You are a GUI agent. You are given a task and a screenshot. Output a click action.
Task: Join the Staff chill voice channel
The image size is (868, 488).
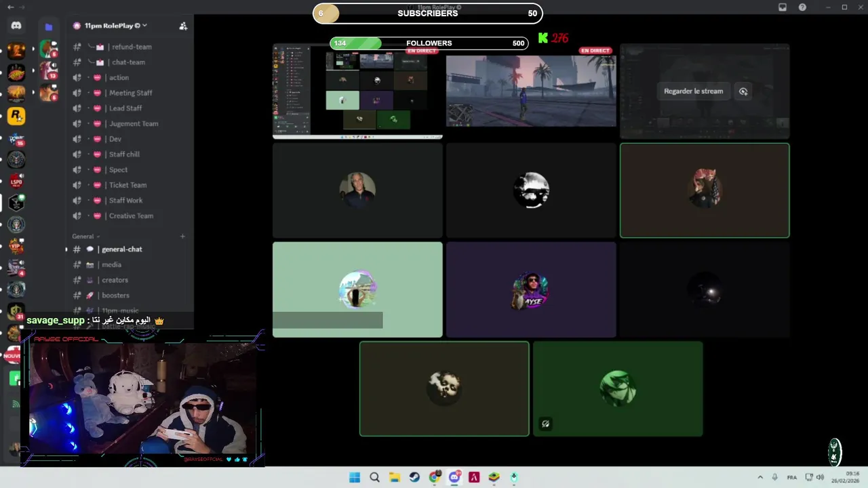[129, 155]
